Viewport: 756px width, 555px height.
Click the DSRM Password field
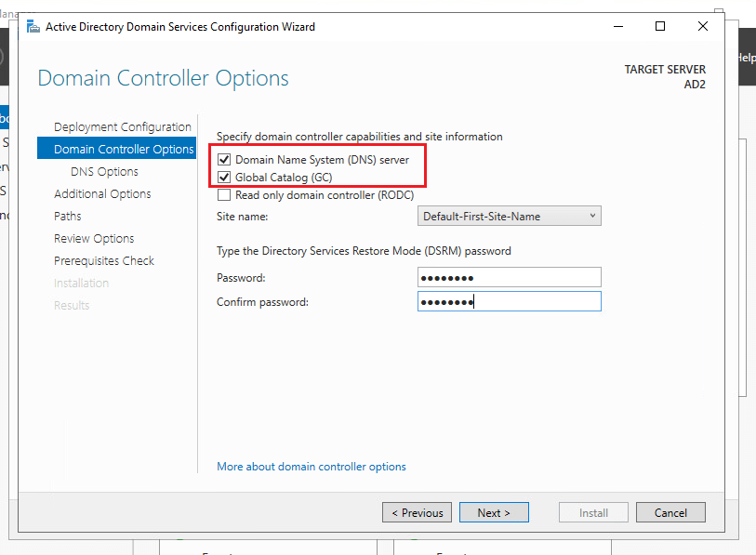click(x=510, y=277)
